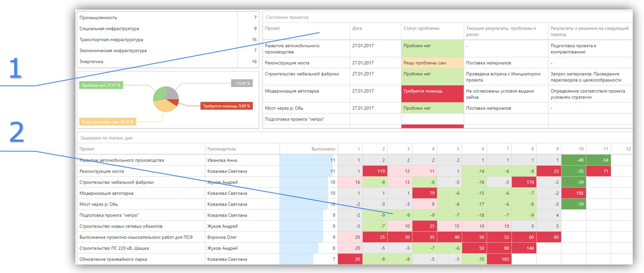644x273 pixels.
Task: Click the red cell with value 174
Action: coord(524,182)
